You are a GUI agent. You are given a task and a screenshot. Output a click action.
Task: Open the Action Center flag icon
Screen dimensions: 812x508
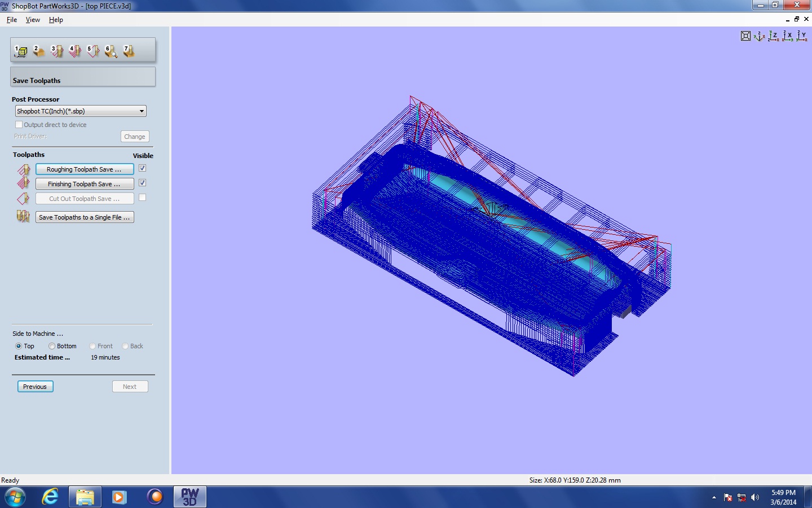tap(728, 497)
